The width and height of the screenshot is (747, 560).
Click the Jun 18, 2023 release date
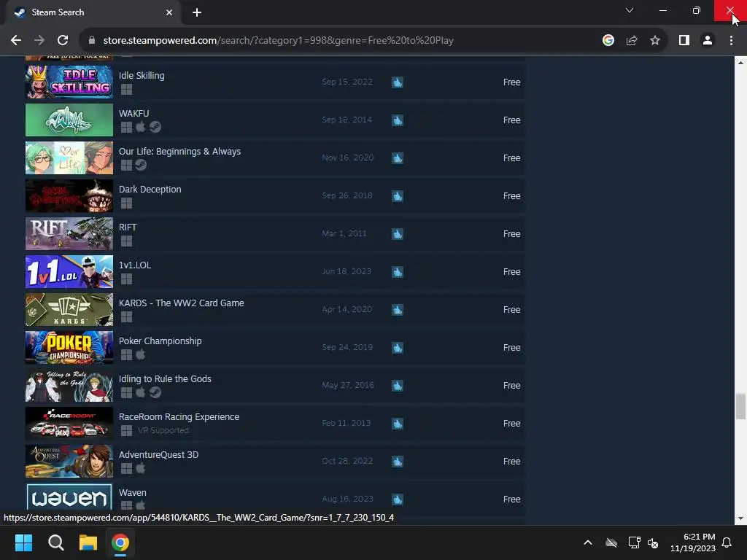[x=347, y=271]
